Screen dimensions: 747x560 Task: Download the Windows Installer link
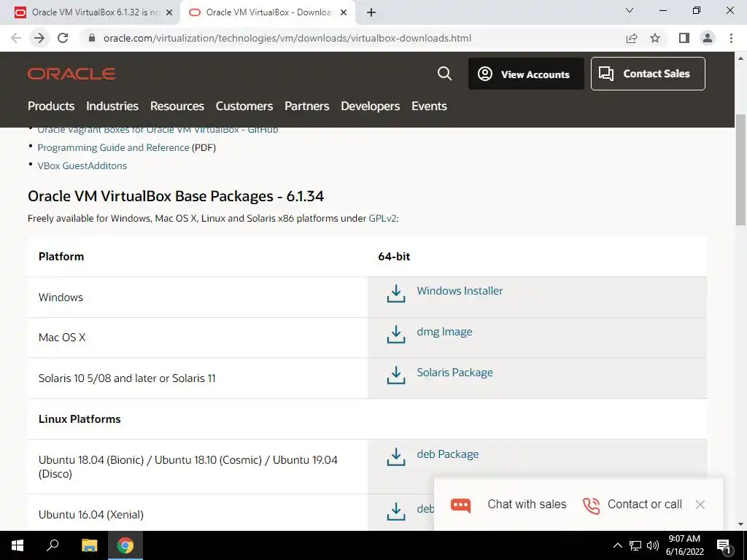[x=460, y=290]
